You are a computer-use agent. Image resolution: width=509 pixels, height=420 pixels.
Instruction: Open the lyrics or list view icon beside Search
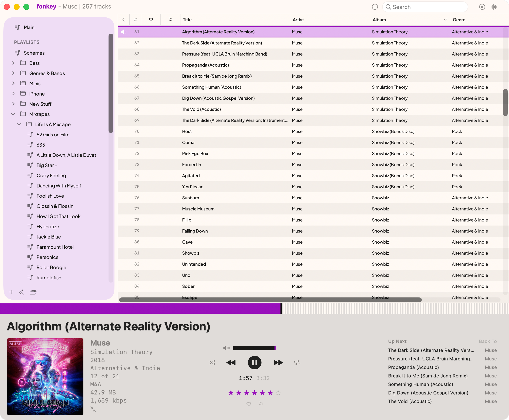pyautogui.click(x=375, y=7)
